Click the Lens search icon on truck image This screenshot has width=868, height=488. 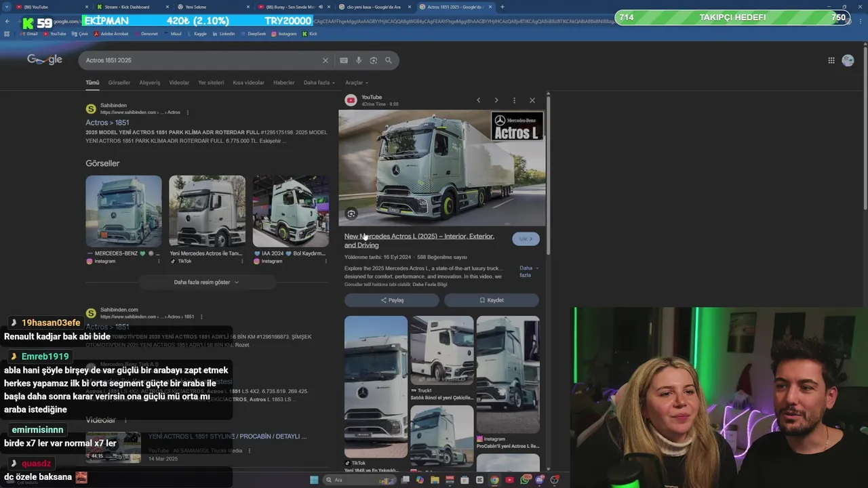(x=351, y=213)
